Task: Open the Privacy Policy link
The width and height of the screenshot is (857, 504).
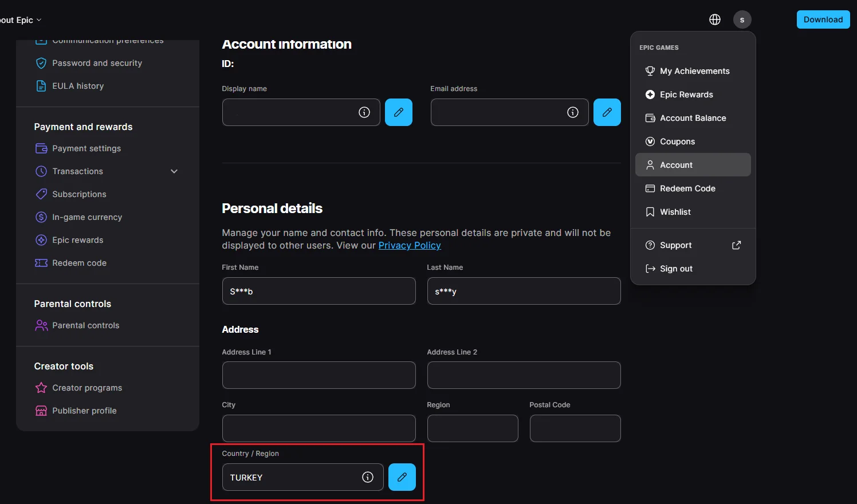Action: point(409,245)
